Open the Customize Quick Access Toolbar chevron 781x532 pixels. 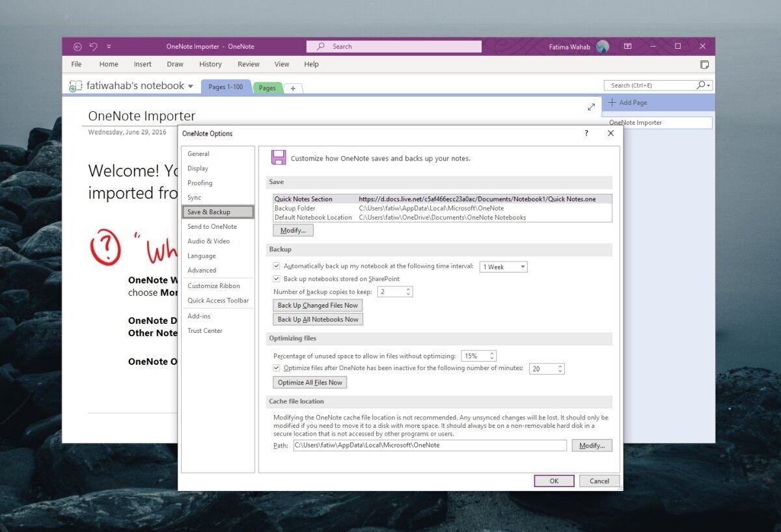pyautogui.click(x=109, y=46)
